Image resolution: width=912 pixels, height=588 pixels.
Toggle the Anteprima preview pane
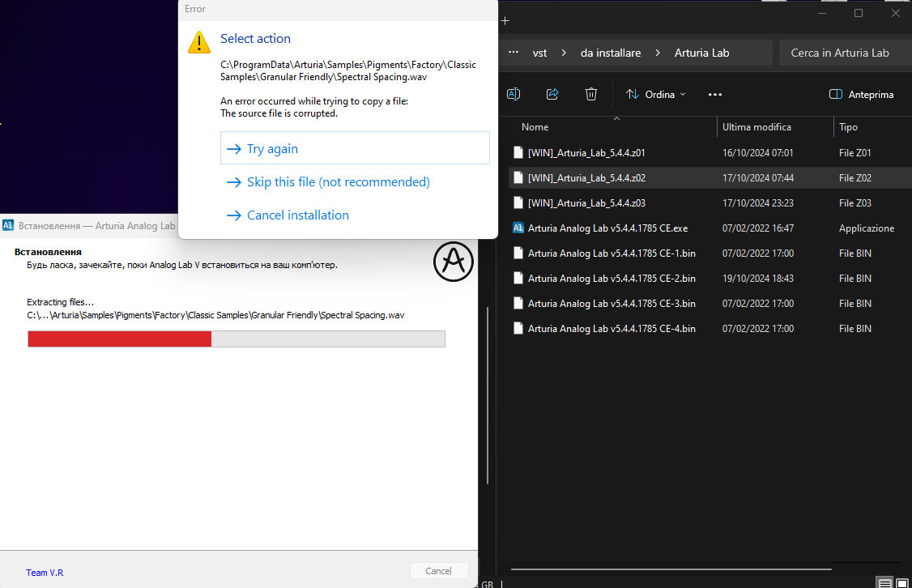862,94
